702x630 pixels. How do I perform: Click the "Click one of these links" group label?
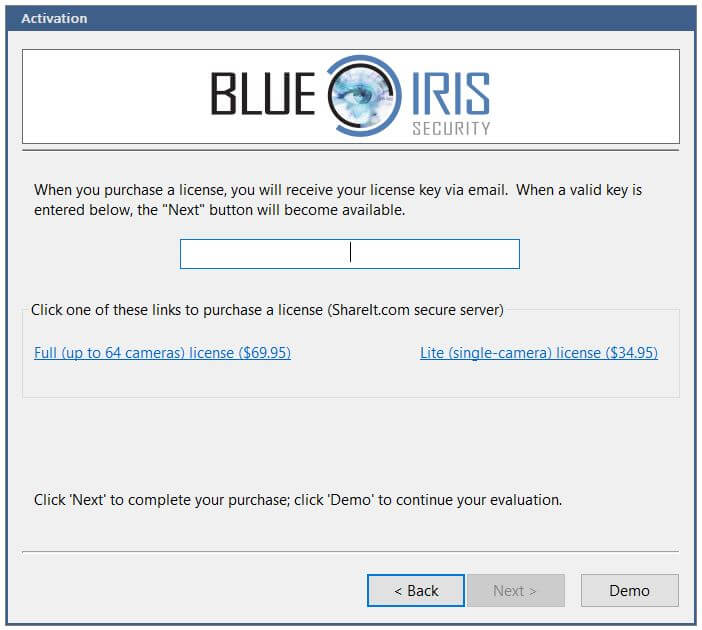[x=267, y=310]
